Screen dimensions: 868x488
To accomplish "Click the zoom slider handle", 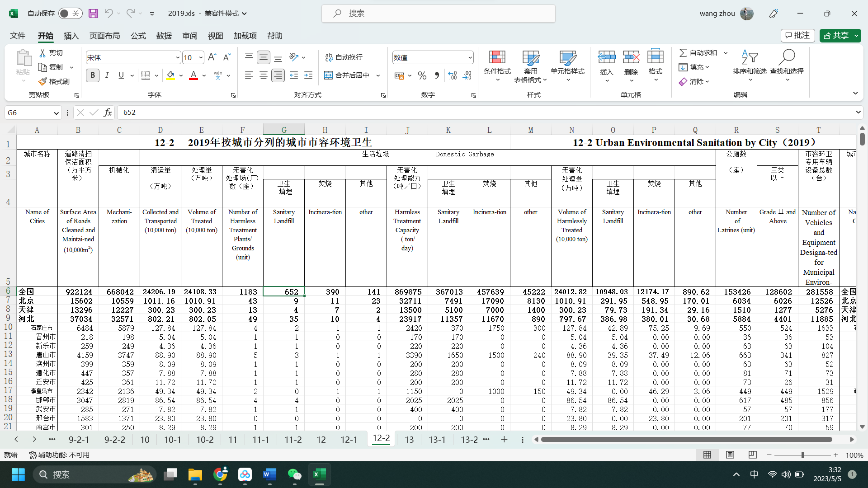I will coord(802,455).
